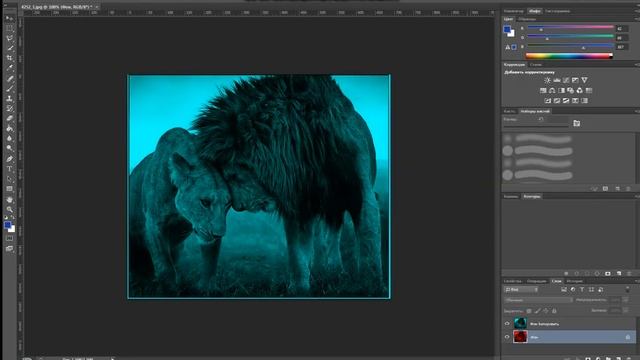This screenshot has height=360, width=640.
Task: Select the Hand tool
Action: coord(9,199)
